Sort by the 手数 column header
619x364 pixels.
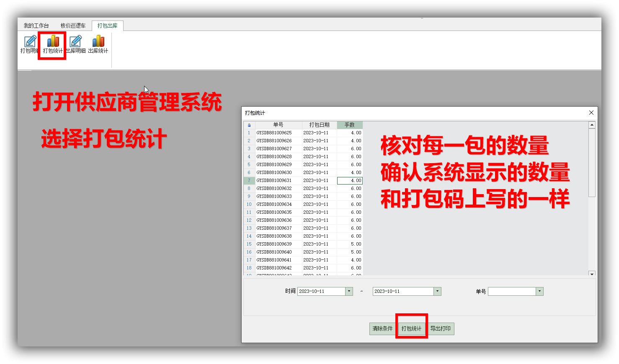[x=349, y=125]
